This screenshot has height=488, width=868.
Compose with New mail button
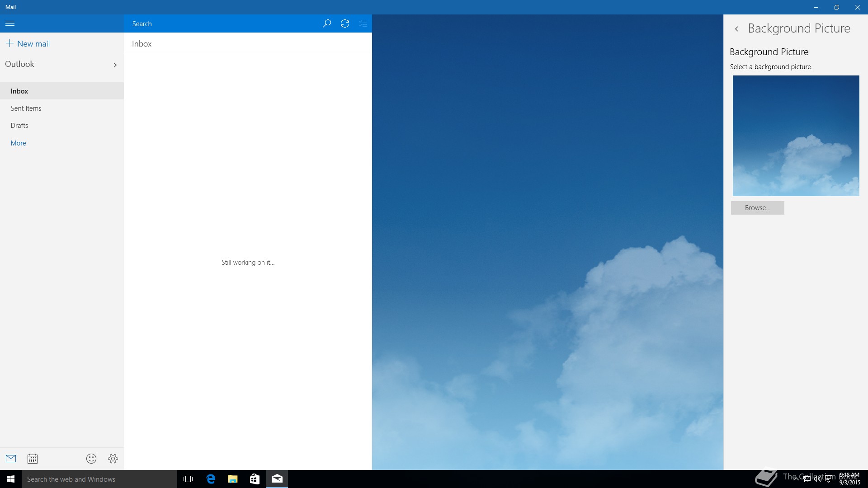point(28,44)
